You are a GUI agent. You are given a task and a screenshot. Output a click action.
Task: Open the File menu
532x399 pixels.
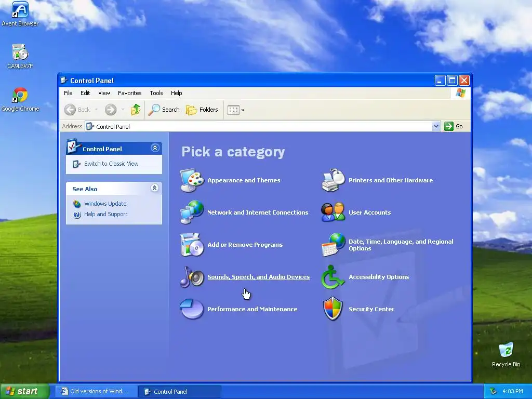tap(68, 93)
